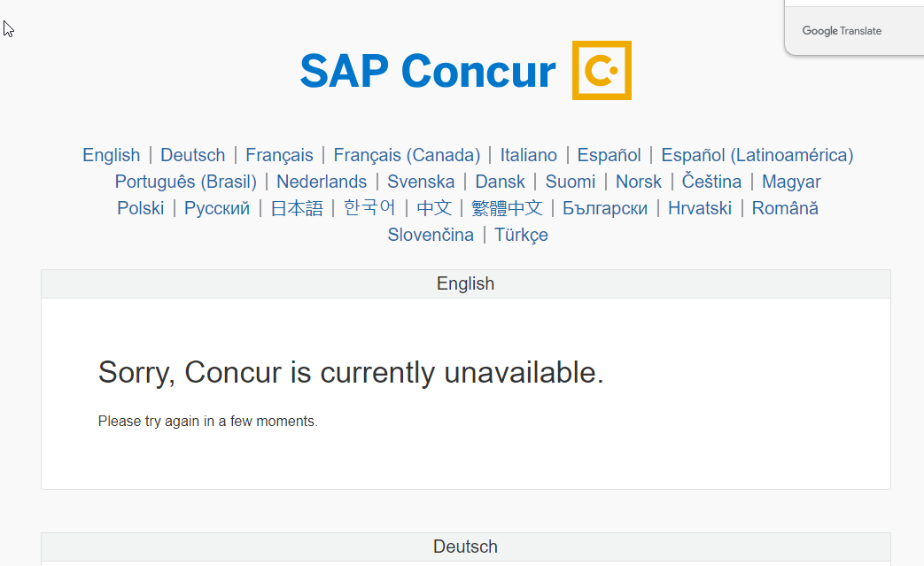
Task: Switch the page to Deutsch
Action: (192, 154)
